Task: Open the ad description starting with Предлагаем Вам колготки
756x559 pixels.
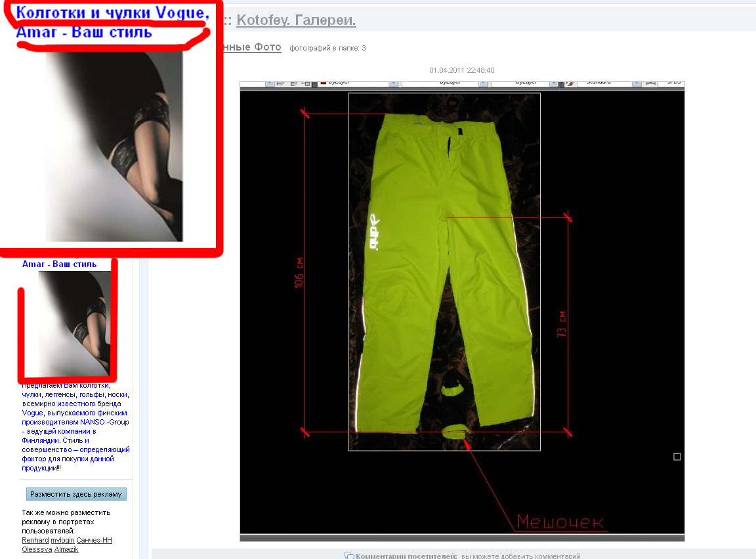Action: point(75,426)
